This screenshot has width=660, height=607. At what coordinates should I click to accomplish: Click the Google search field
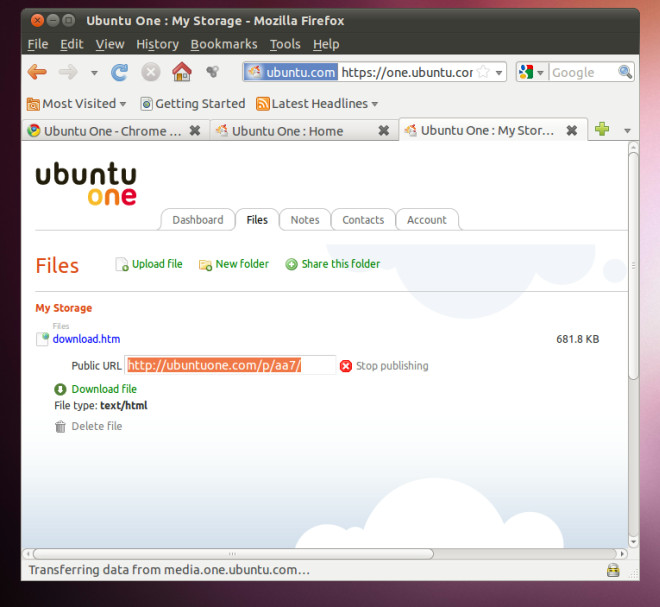pos(583,72)
